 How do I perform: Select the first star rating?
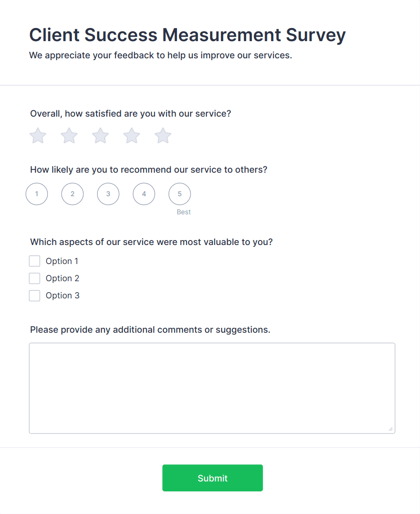pos(37,136)
